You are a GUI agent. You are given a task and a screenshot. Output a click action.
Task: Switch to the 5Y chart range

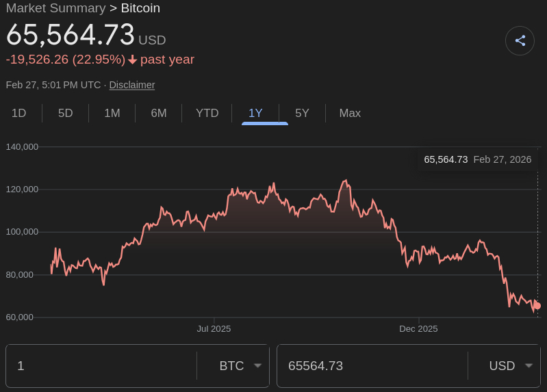302,114
